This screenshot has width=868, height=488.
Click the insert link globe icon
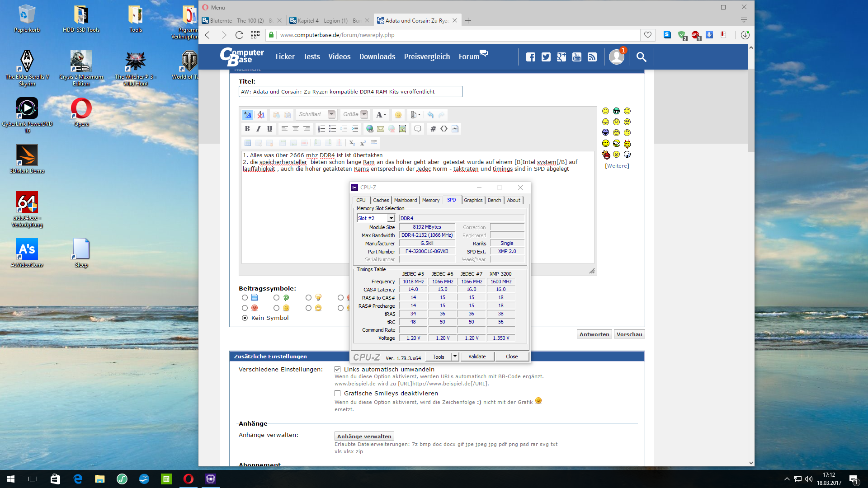click(370, 129)
